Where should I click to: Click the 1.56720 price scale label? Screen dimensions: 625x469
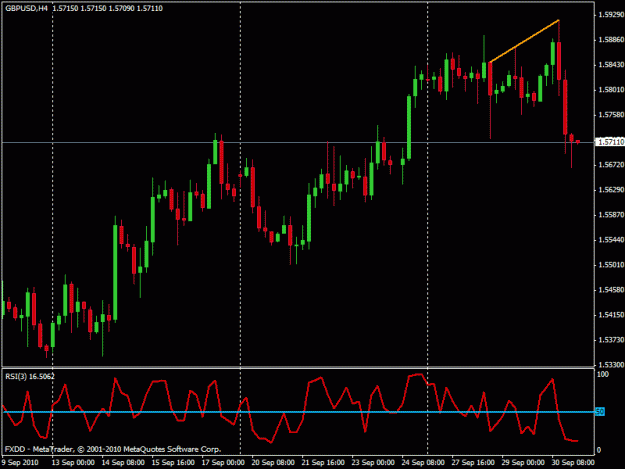tap(611, 165)
